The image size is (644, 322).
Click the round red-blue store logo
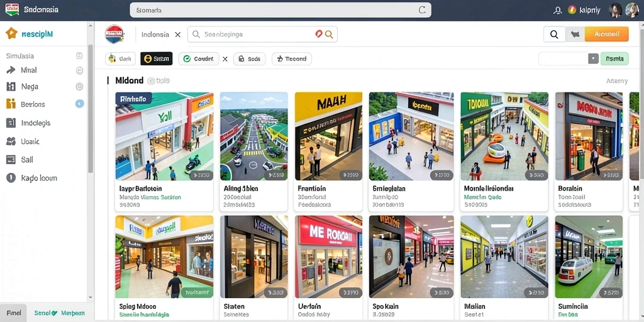(x=114, y=35)
